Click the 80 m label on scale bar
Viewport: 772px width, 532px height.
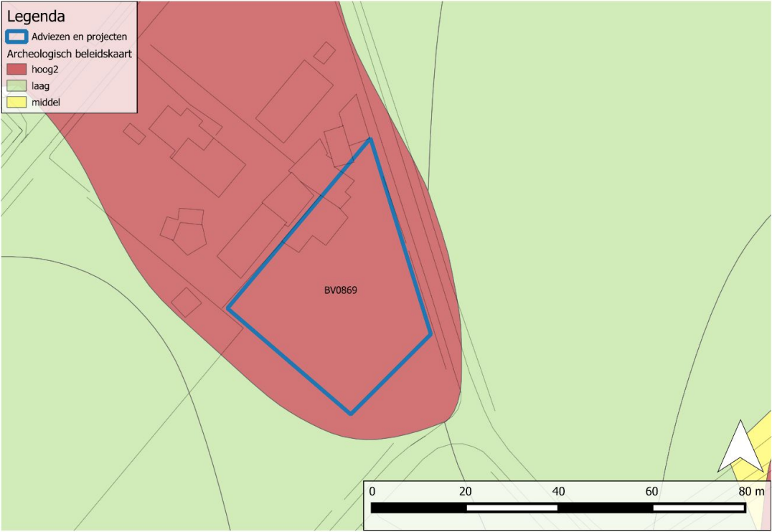pyautogui.click(x=751, y=491)
